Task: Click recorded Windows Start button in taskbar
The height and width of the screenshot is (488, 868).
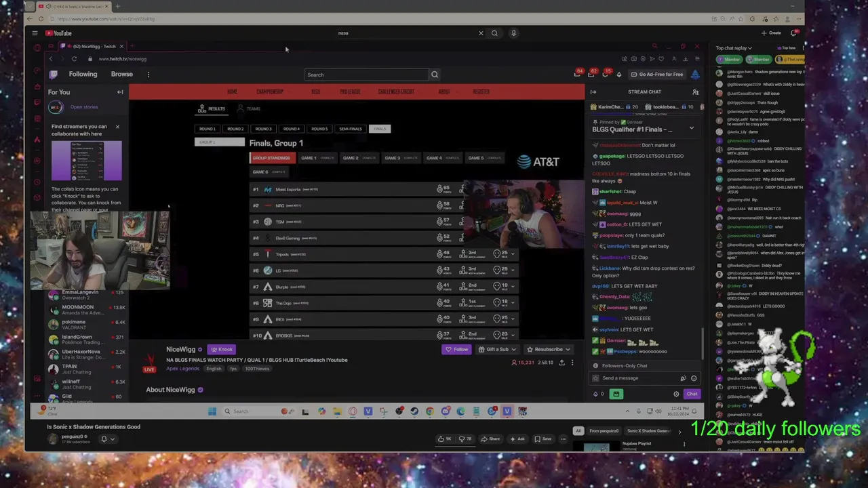Action: pos(212,411)
